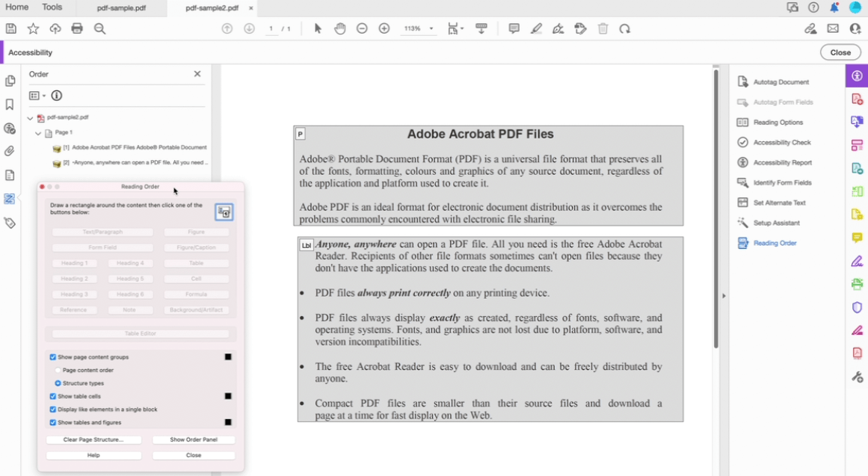Open the Bookmarks panel icon
This screenshot has height=476, width=868.
(10, 105)
